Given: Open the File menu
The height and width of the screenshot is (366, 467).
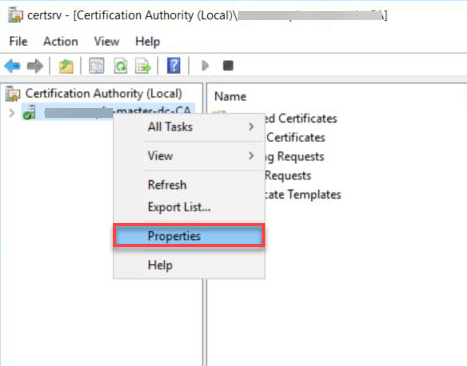Looking at the screenshot, I should click(x=18, y=41).
